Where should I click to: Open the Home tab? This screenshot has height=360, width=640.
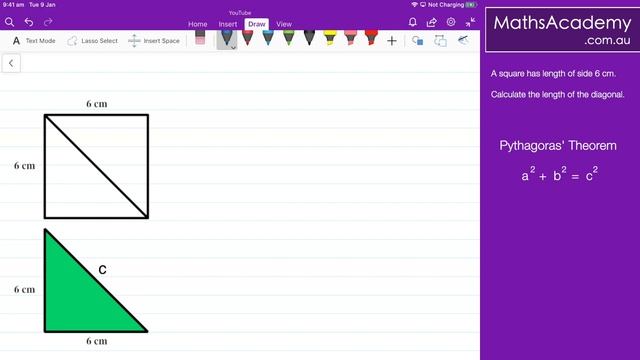click(x=198, y=24)
